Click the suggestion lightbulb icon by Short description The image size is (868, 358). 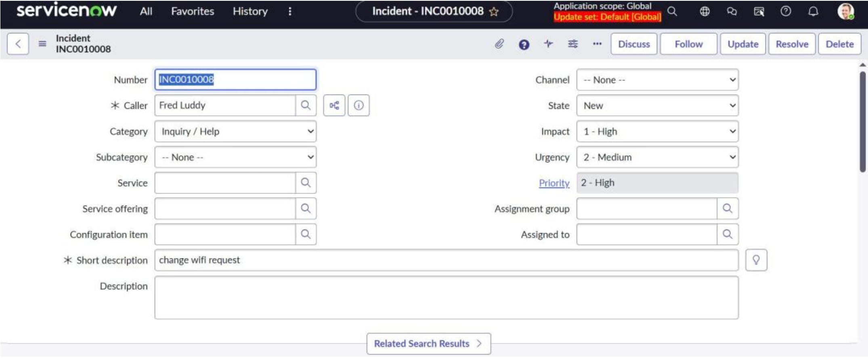coord(756,260)
